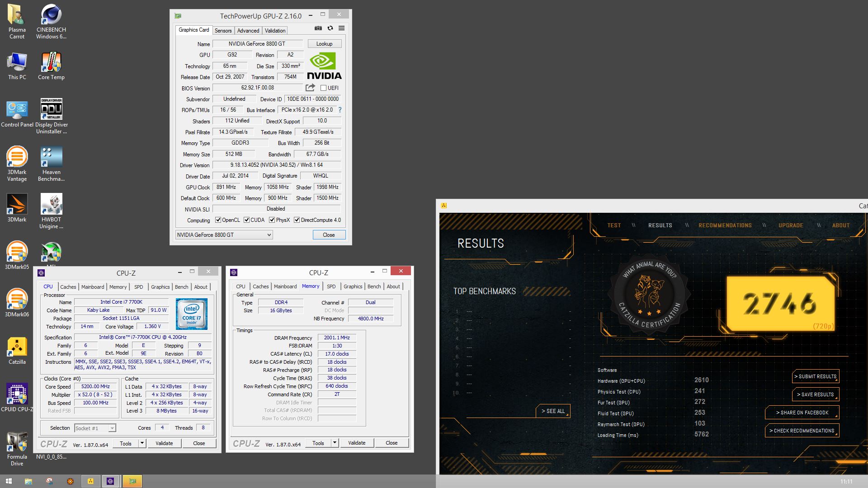Open Heaven Benchmark desktop icon
The width and height of the screenshot is (868, 488).
tap(51, 164)
